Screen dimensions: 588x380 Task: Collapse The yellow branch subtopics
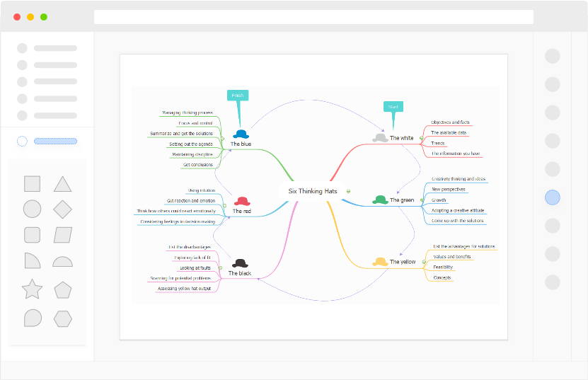tap(422, 262)
